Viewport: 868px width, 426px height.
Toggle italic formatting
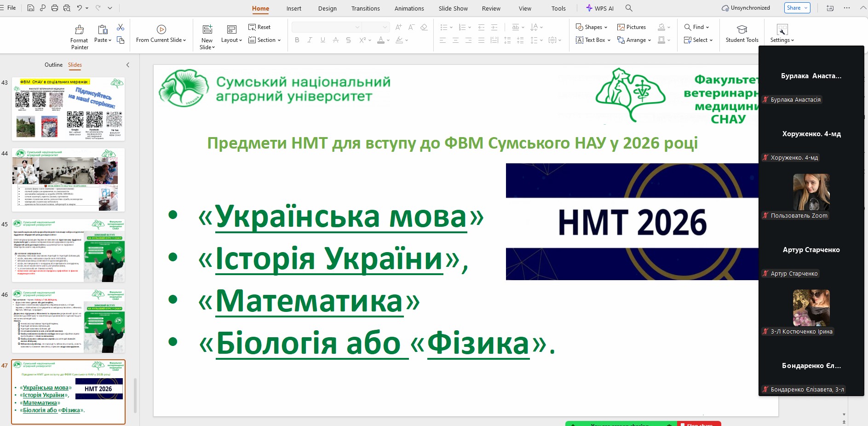(310, 40)
